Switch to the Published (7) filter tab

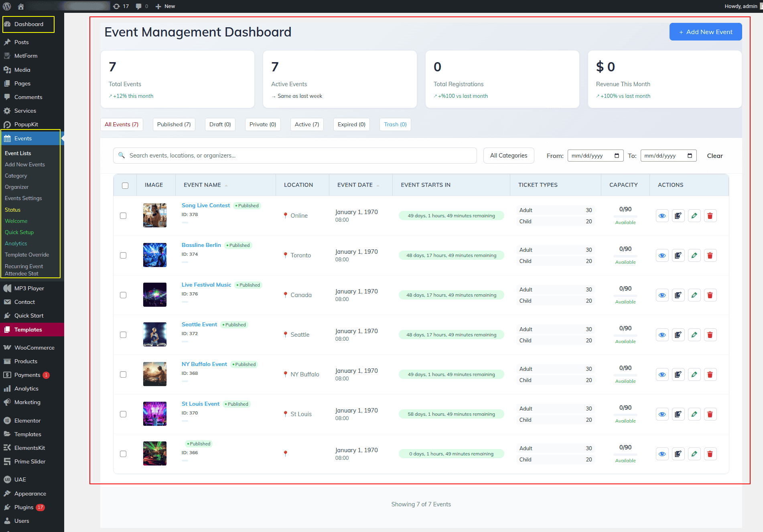tap(174, 124)
